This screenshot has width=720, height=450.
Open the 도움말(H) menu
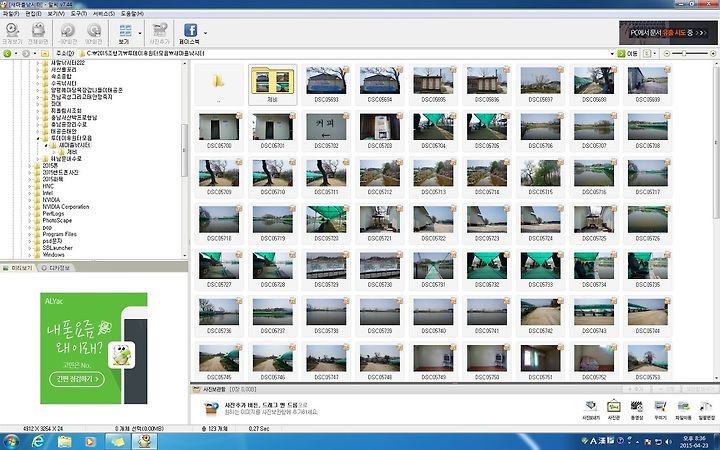click(132, 14)
